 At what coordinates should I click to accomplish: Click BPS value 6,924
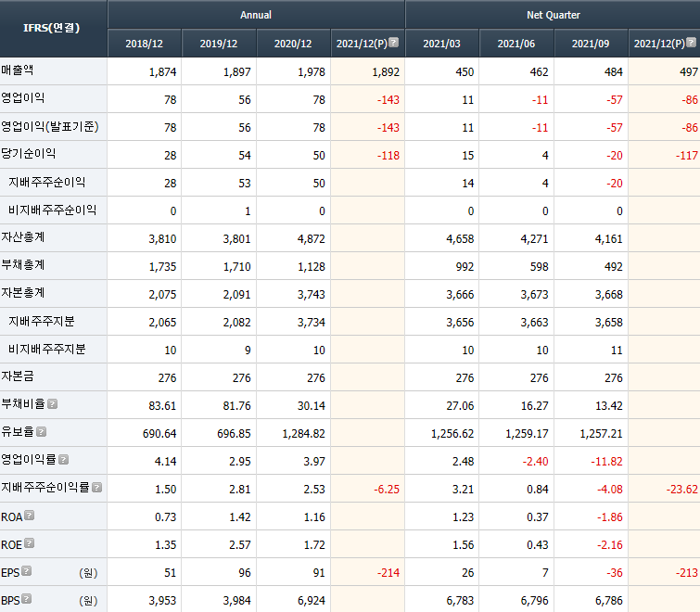(312, 600)
